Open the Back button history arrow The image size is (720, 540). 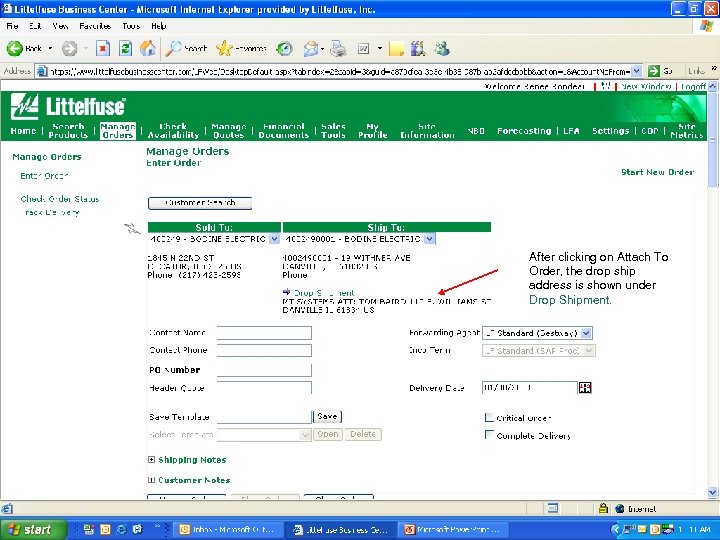pyautogui.click(x=50, y=48)
